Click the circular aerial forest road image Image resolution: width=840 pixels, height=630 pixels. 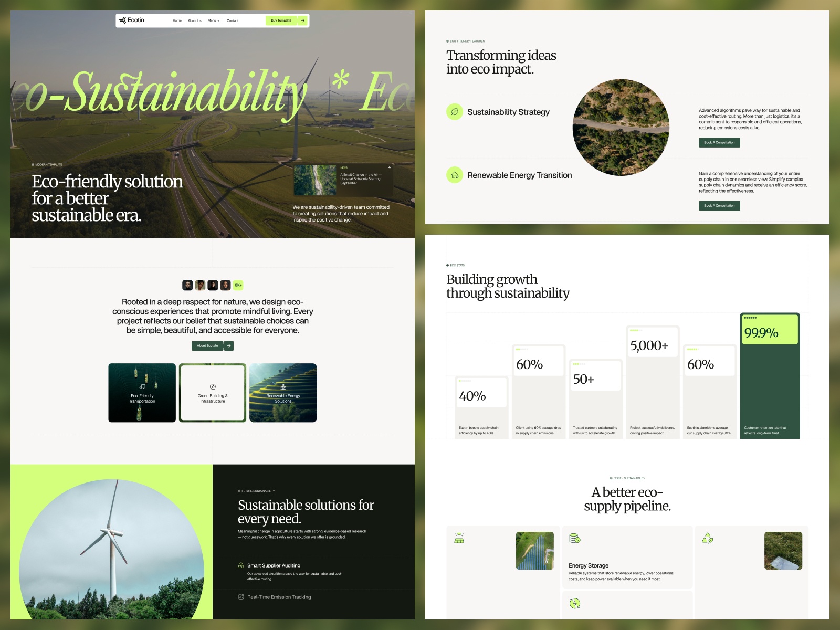621,128
